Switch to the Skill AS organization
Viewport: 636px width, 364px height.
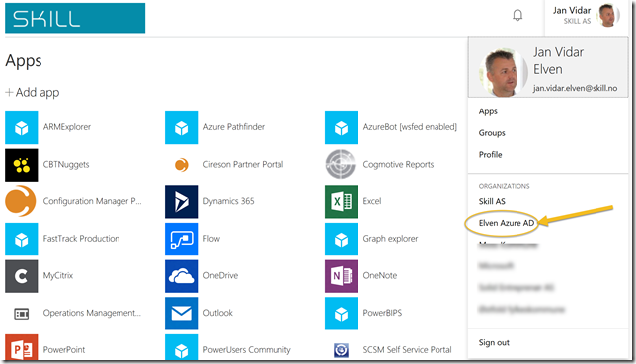click(492, 201)
